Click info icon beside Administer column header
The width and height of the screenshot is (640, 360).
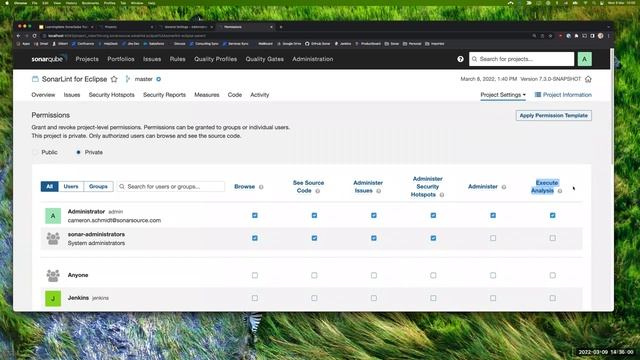click(x=504, y=187)
